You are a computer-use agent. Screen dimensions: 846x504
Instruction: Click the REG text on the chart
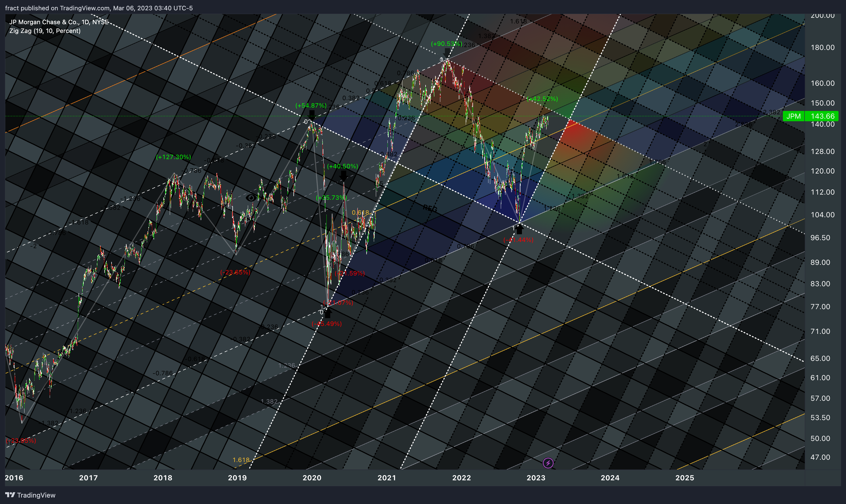point(430,208)
